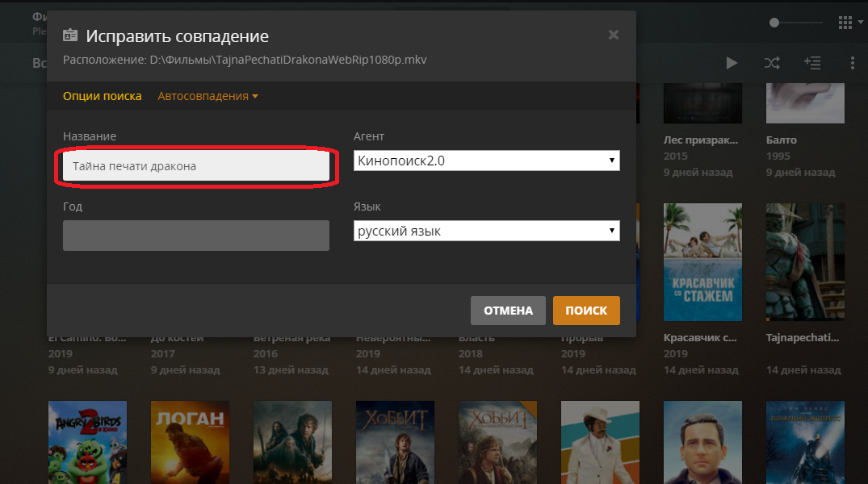Screen dimensions: 868x484
Task: Close the Исправить совпадение dialog with X
Action: [613, 35]
